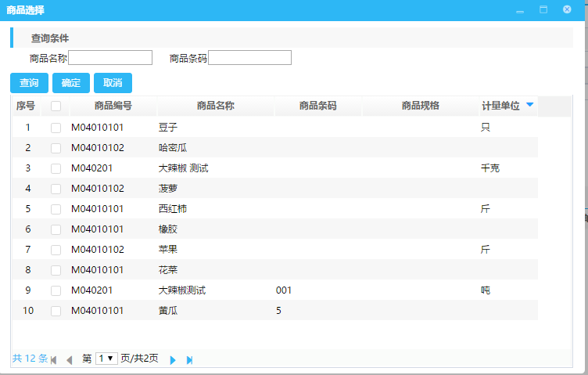Toggle the select-all checkbox in header

[56, 106]
